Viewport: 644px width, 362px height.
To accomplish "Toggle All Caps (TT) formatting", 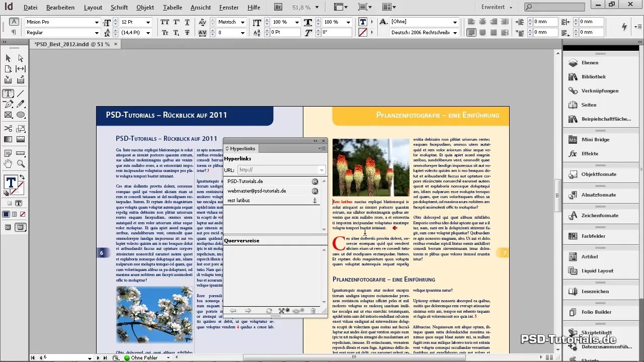I will 165,23.
